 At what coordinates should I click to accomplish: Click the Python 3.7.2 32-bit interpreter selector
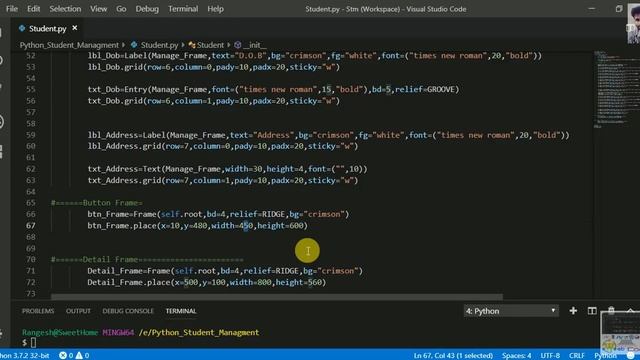(x=25, y=356)
